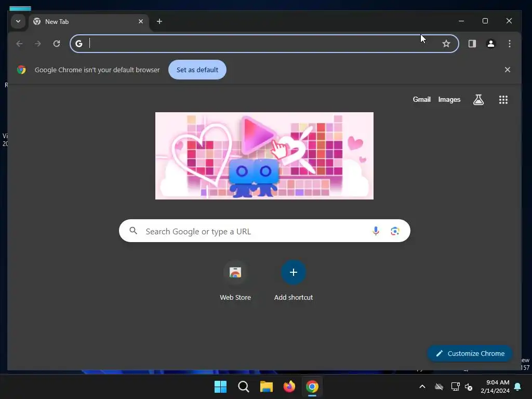
Task: Click the magnifier icon in search box
Action: click(x=134, y=231)
